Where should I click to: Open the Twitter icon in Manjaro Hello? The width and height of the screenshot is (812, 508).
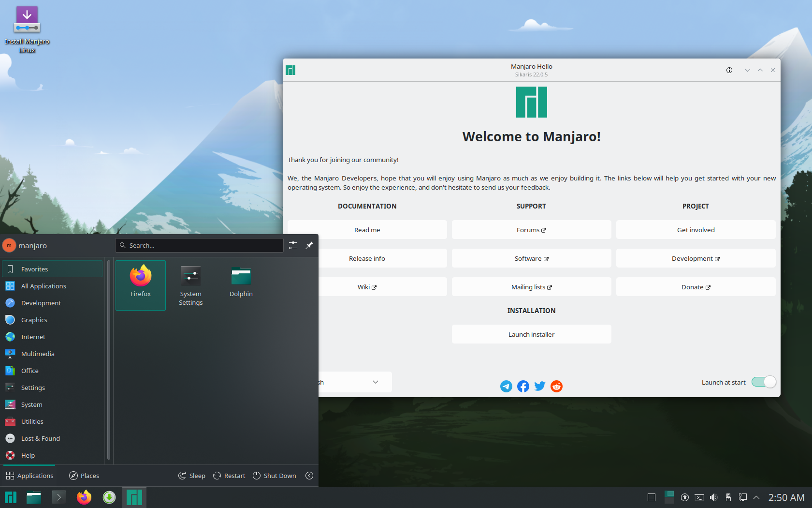tap(540, 386)
